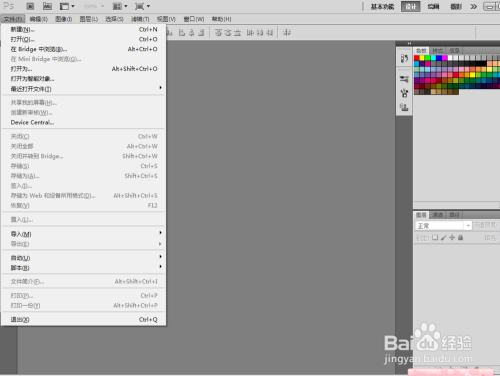Open the Brush Presets panel icon
The height and width of the screenshot is (376, 500).
pyautogui.click(x=404, y=79)
